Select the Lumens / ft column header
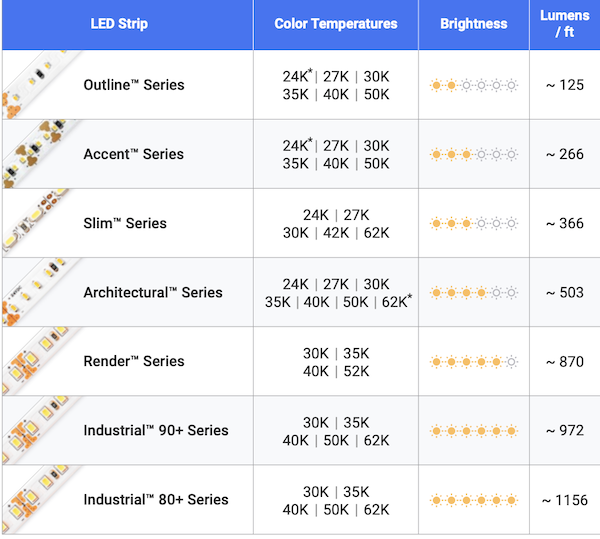This screenshot has height=539, width=600. click(x=565, y=24)
